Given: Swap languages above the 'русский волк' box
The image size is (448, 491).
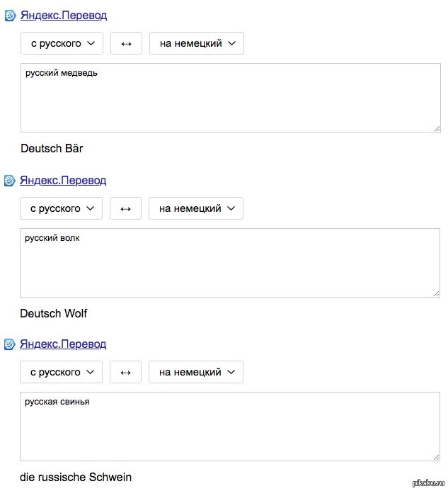Looking at the screenshot, I should 125,208.
